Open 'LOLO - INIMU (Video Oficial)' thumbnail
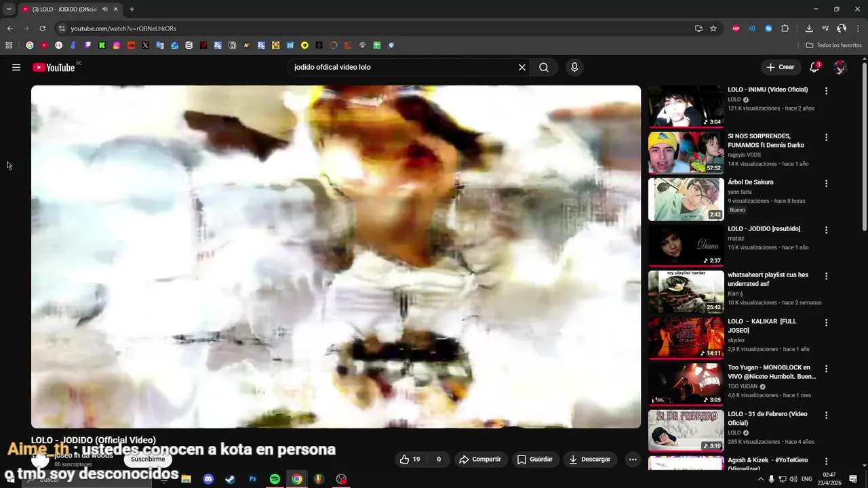The image size is (868, 488). [x=686, y=106]
